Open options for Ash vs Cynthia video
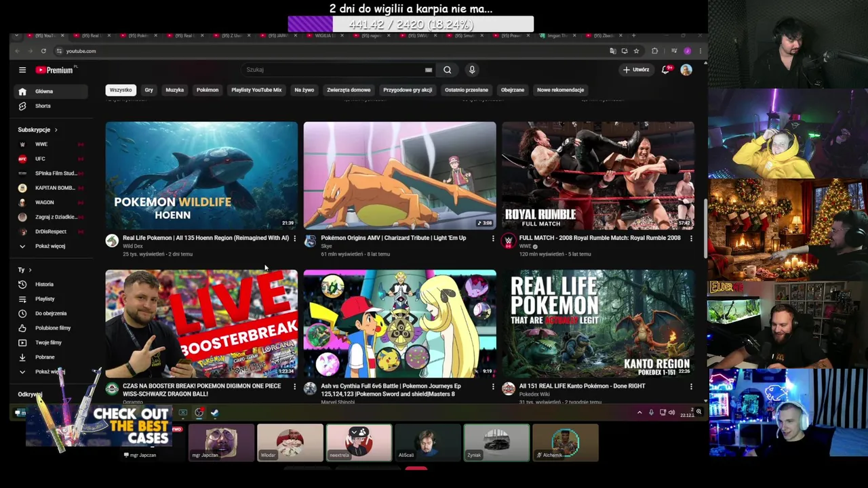Screen dimensions: 868x488 point(493,386)
